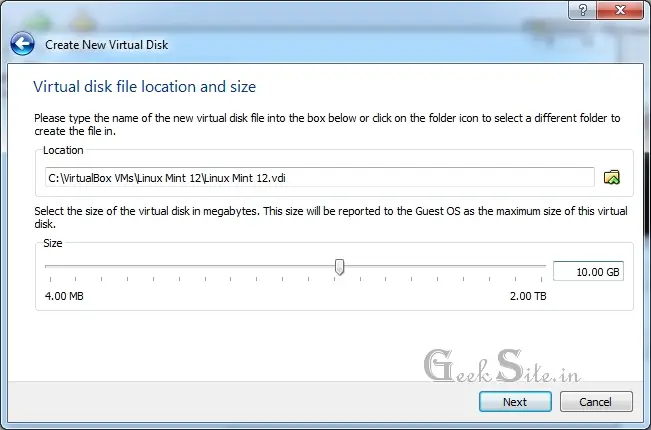Click the 2.00 TB maximum label
The width and height of the screenshot is (651, 430).
[x=528, y=296]
